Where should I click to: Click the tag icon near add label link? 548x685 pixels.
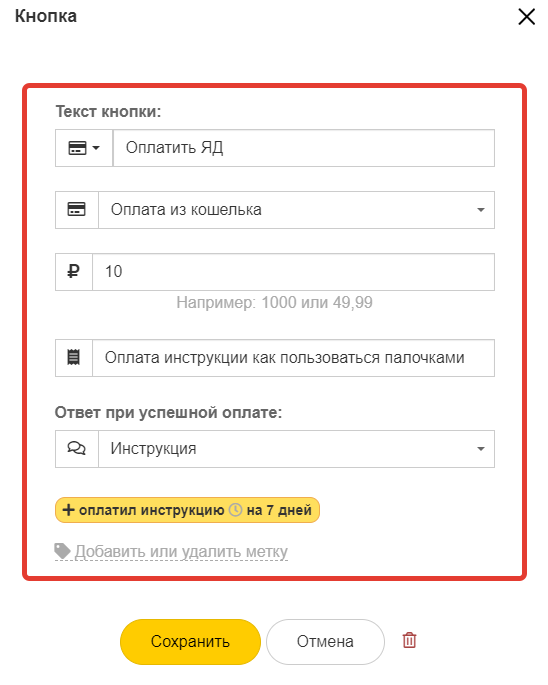62,551
